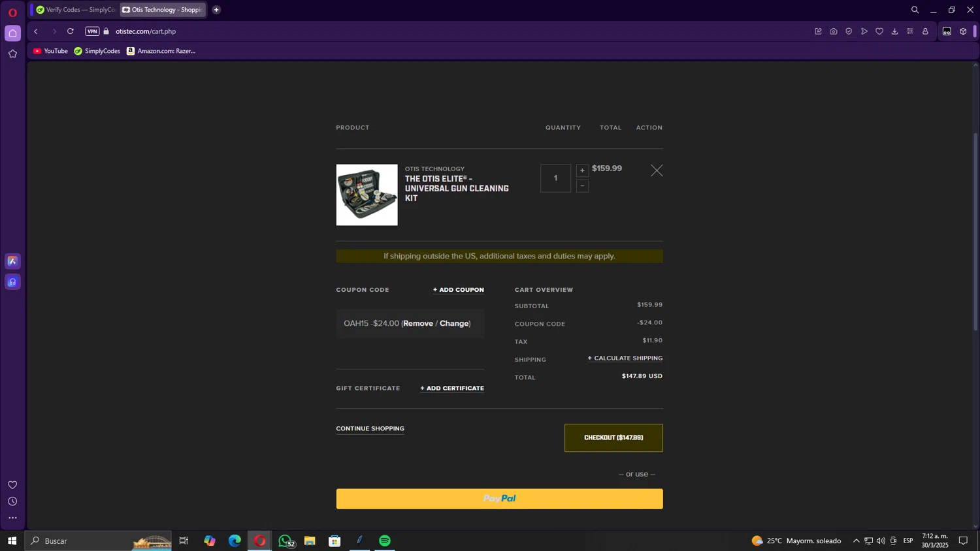Open the extensions cube icon
Image resolution: width=980 pixels, height=551 pixels.
pos(963,31)
